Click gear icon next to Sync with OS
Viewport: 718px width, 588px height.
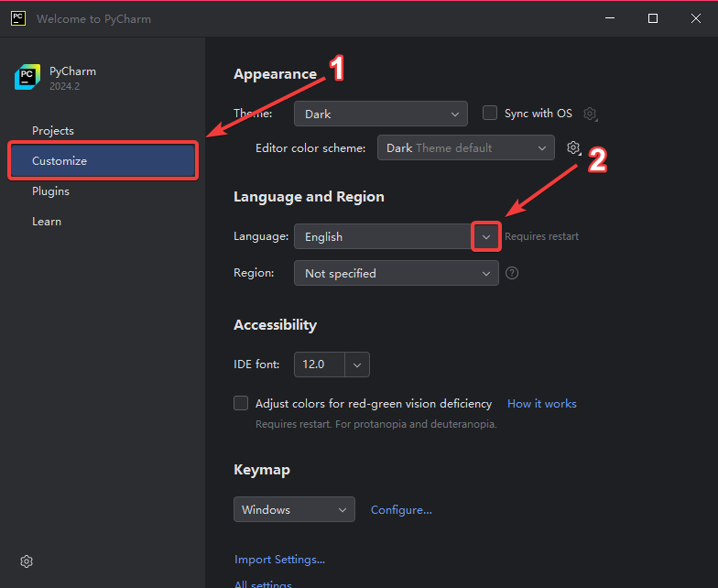[x=591, y=114]
